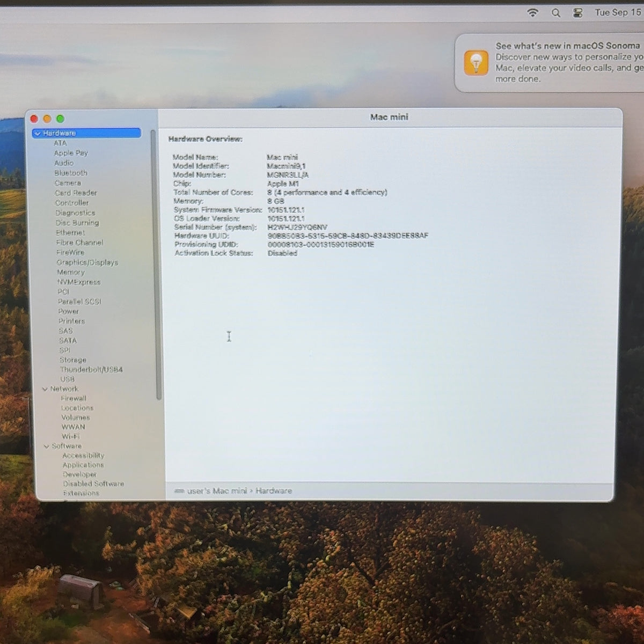Viewport: 644px width, 644px height.
Task: Select Disabled Software in the sidebar
Action: 93,484
